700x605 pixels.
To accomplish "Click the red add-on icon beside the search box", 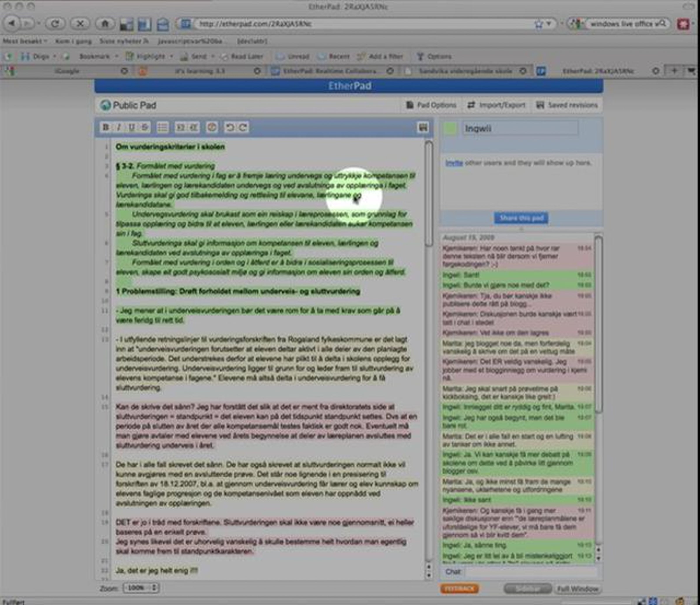I will pos(684,24).
